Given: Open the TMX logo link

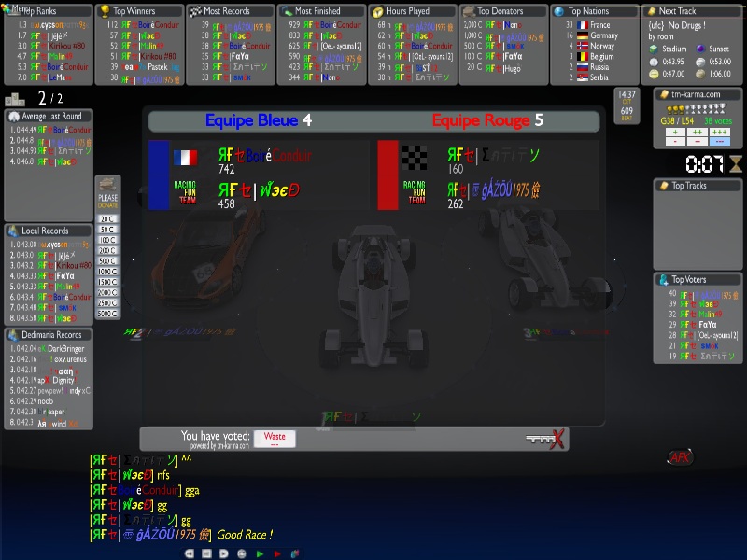Looking at the screenshot, I should [545, 439].
